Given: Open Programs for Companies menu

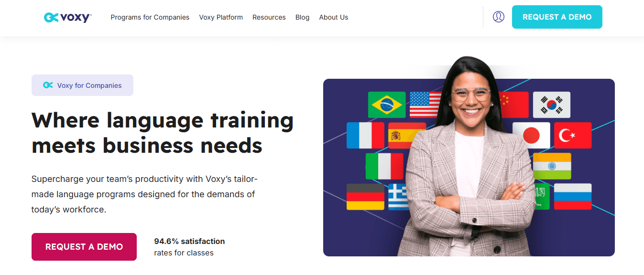Looking at the screenshot, I should [150, 17].
